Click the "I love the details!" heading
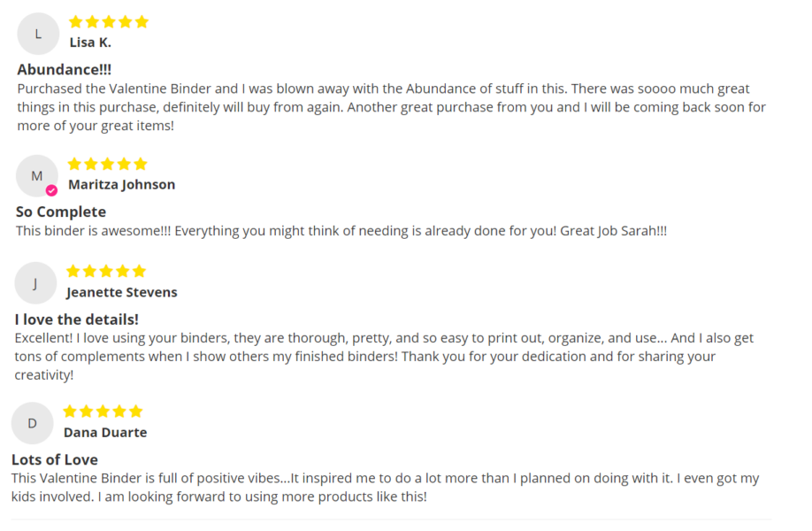This screenshot has width=812, height=531. click(x=77, y=319)
